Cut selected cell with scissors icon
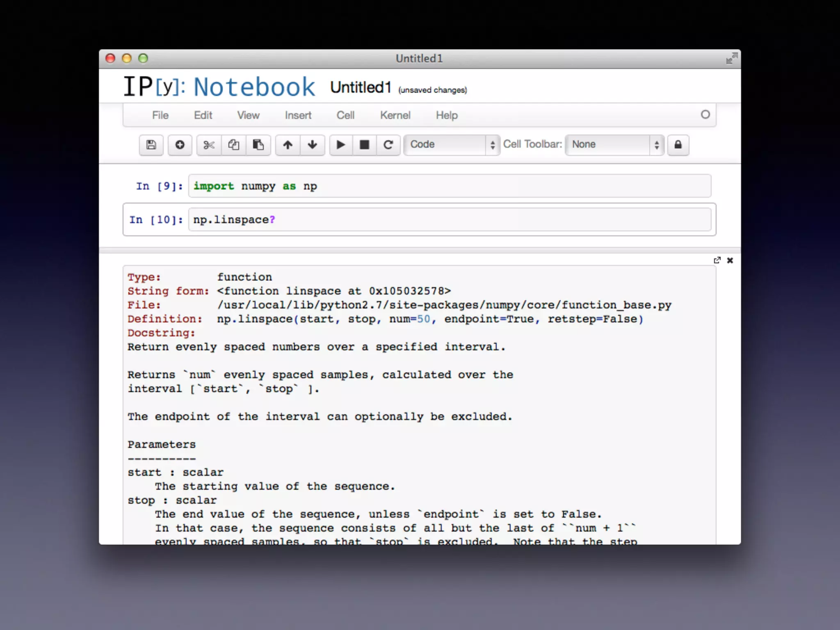840x630 pixels. [x=209, y=145]
